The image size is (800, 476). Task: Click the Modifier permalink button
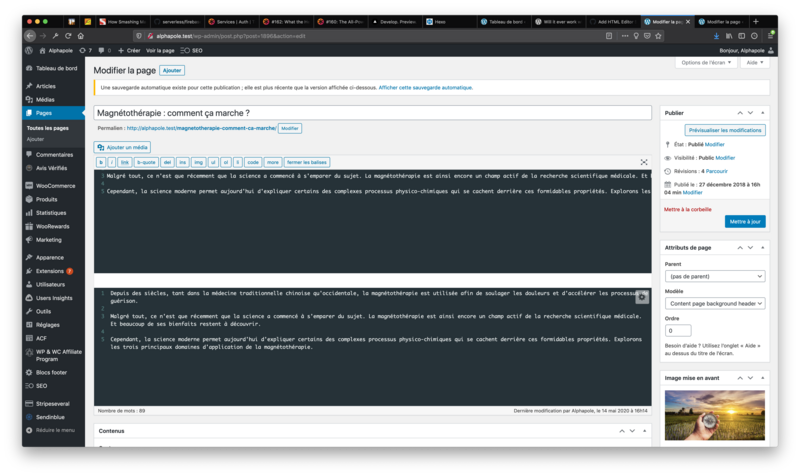290,128
